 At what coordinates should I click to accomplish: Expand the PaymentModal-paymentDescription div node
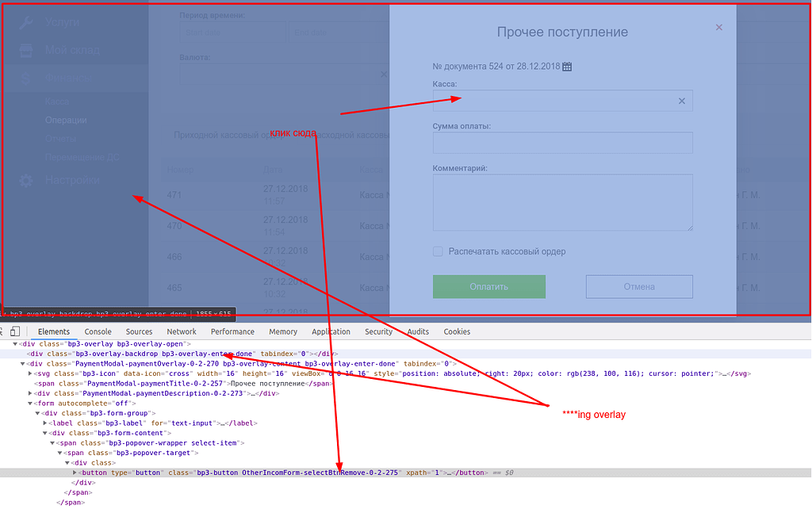tap(30, 393)
